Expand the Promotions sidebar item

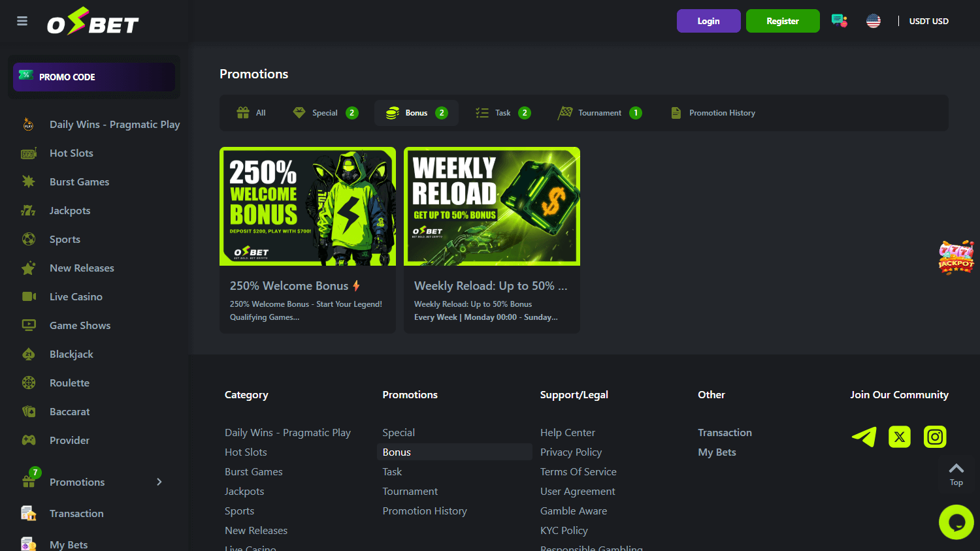[x=159, y=482]
